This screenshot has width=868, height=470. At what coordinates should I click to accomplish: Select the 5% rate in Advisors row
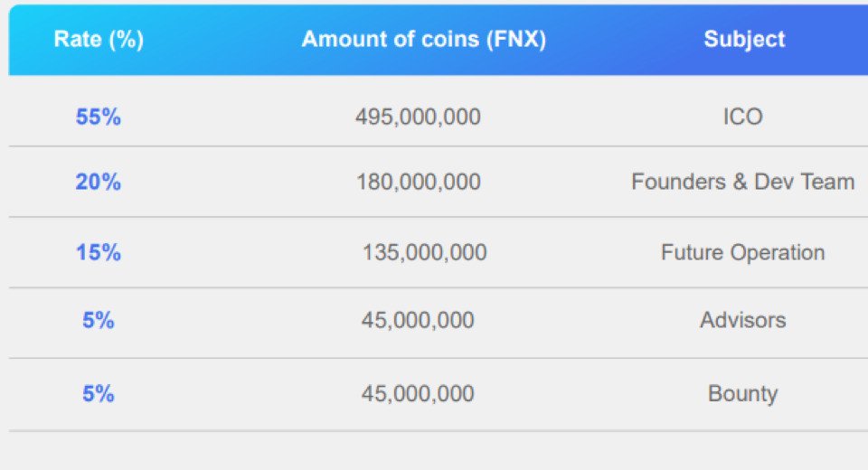point(98,320)
